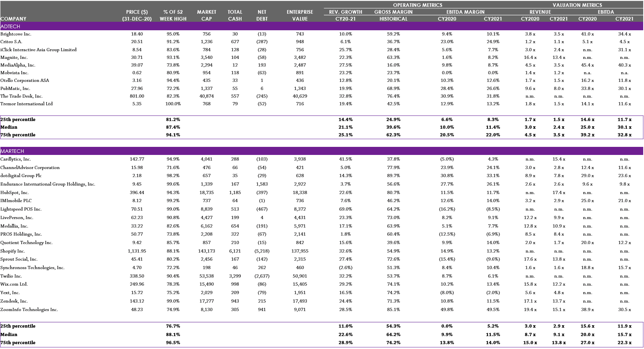Click the Medallia, Inc. company name
This screenshot has width=644, height=349.
click(x=14, y=226)
